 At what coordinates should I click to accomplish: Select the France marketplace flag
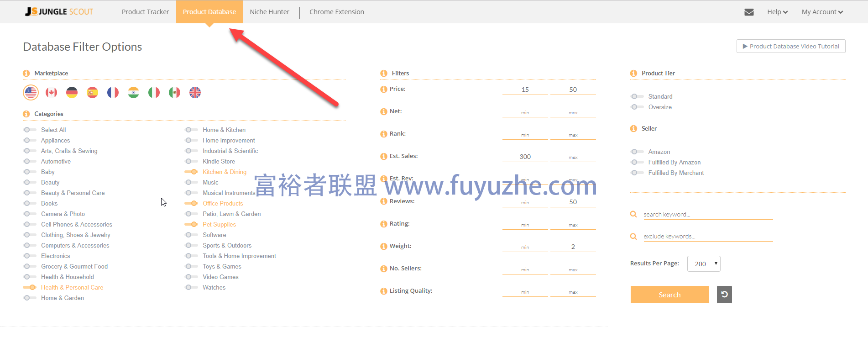tap(113, 93)
